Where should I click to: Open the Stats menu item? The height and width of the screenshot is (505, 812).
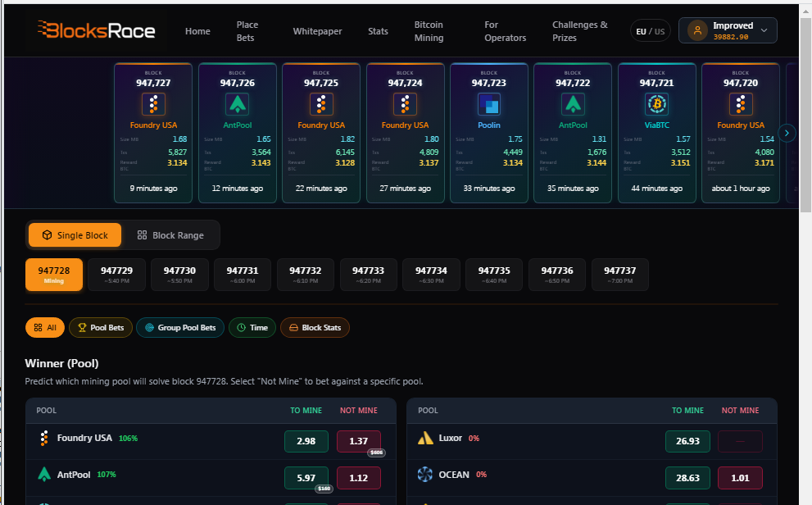[x=378, y=31]
